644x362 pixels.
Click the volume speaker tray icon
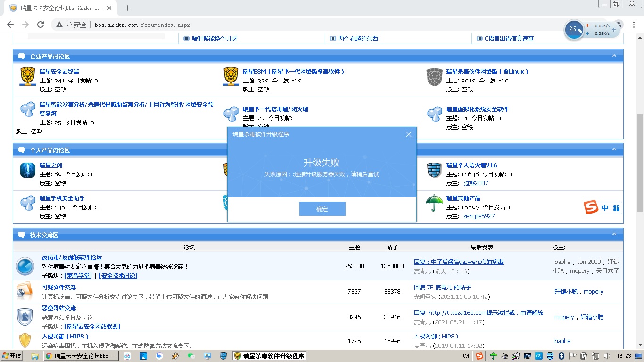(607, 356)
